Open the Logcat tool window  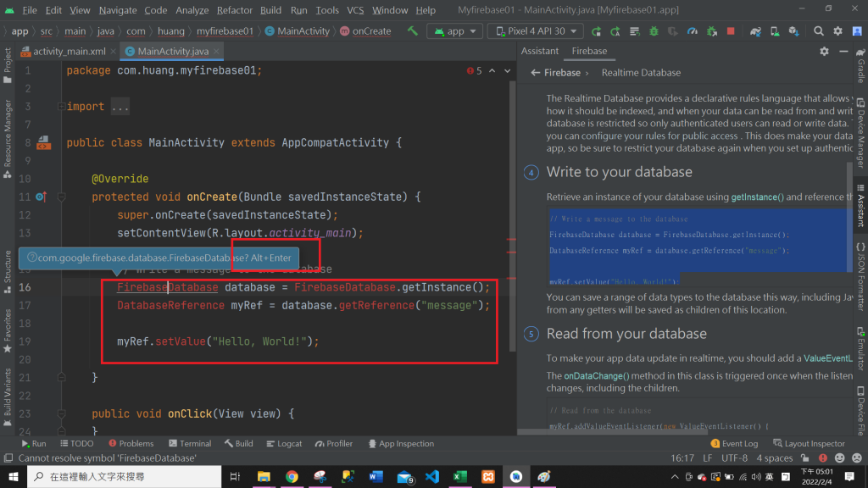point(284,444)
